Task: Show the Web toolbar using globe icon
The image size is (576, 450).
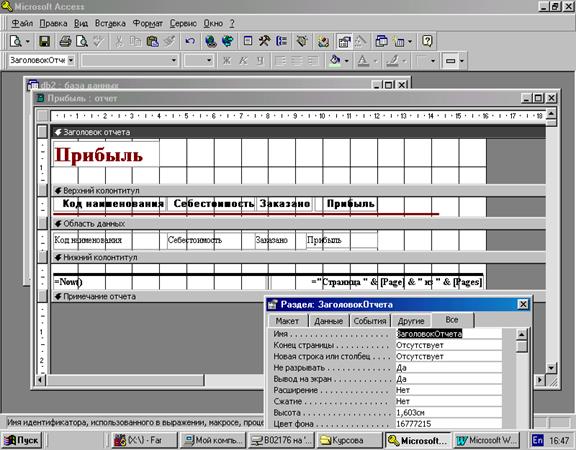Action: (227, 41)
